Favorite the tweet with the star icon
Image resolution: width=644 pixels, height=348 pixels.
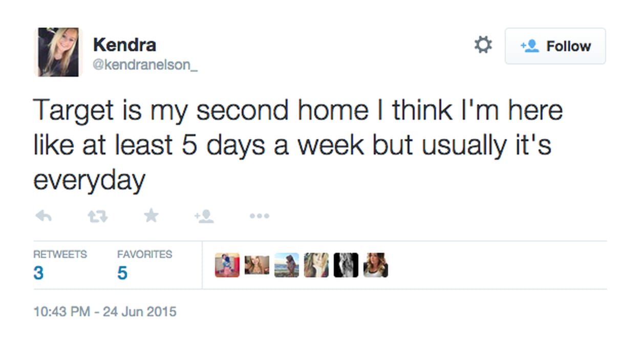[151, 216]
